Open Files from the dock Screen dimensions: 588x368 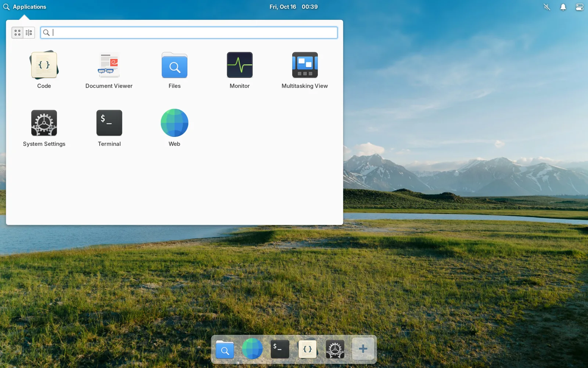click(x=225, y=349)
